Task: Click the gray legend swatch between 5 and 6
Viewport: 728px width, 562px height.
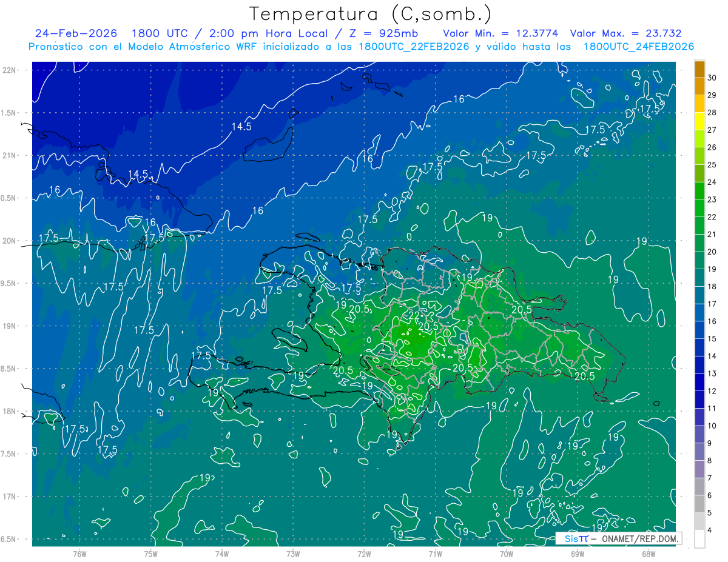Action: pos(699,504)
